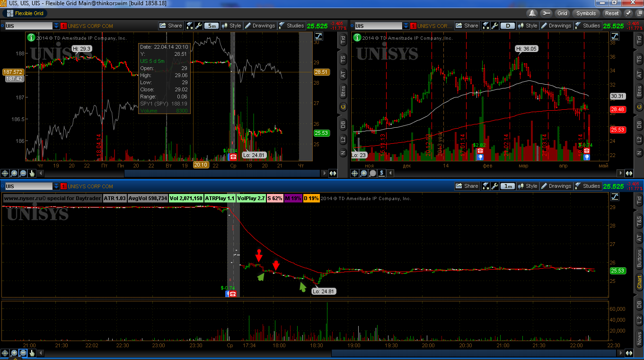Open chart settings wrench on 1m chart
644x360 pixels.
(494, 186)
